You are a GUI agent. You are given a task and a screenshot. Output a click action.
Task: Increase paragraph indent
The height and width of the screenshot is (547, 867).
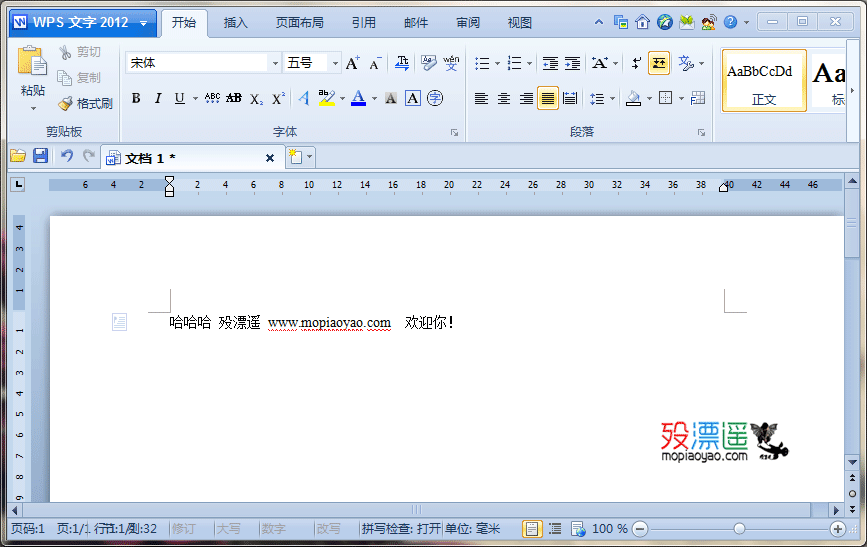[x=572, y=63]
